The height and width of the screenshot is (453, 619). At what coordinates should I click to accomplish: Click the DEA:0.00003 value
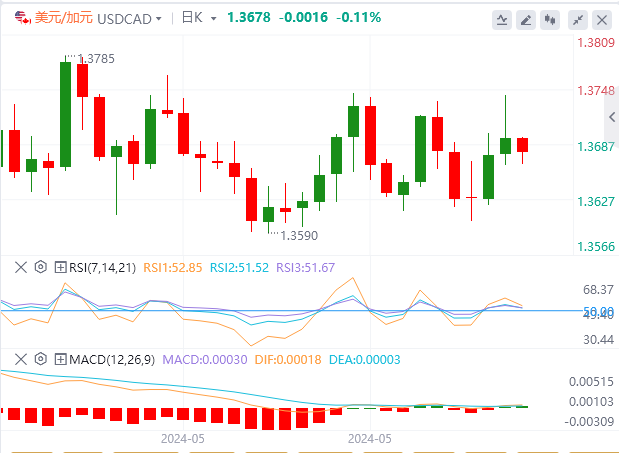pos(365,360)
